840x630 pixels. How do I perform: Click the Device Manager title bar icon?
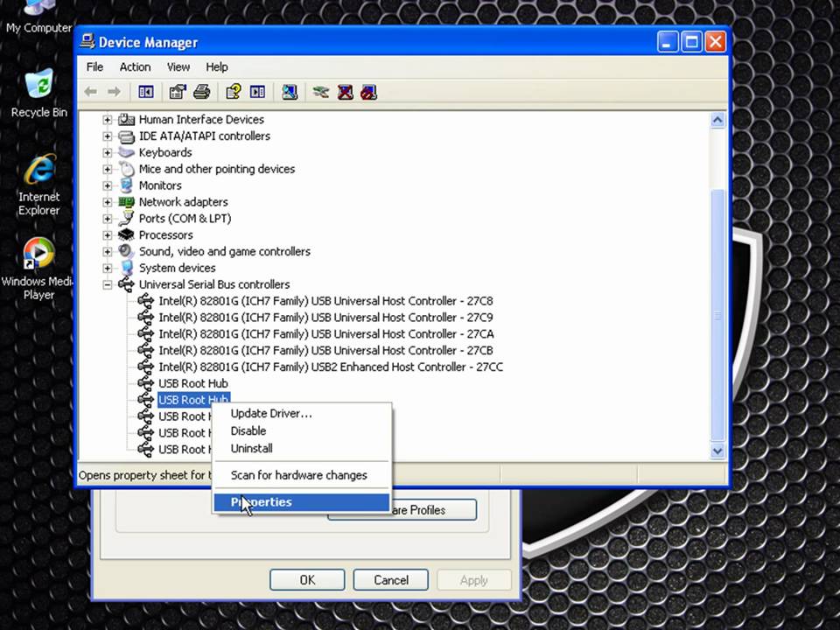point(87,41)
